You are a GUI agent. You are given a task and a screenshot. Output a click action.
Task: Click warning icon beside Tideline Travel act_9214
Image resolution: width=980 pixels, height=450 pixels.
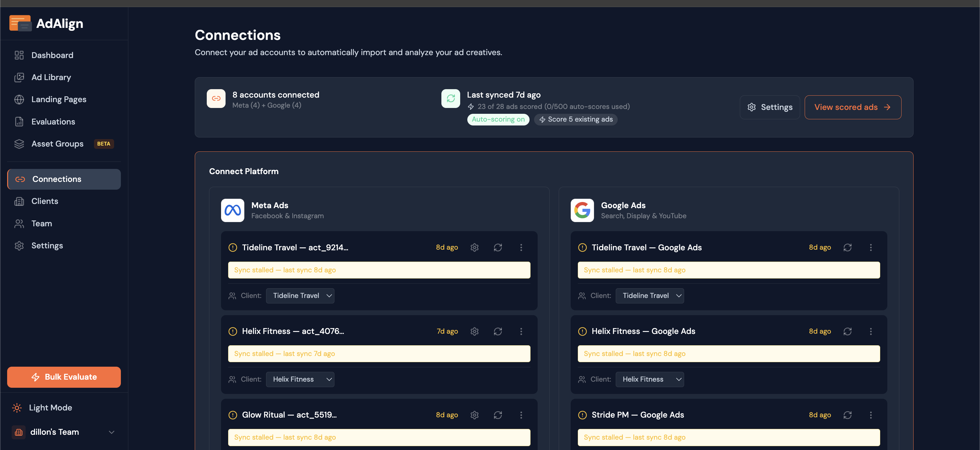tap(233, 247)
